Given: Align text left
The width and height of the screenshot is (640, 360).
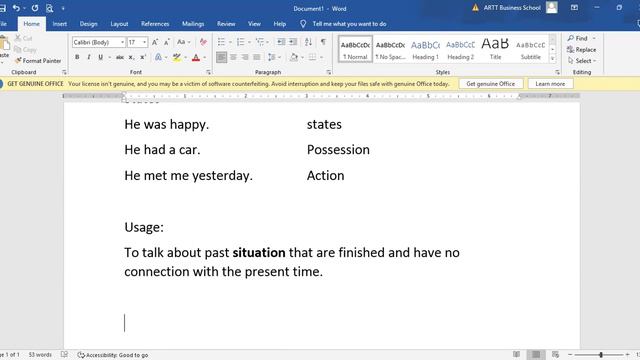Looking at the screenshot, I should pyautogui.click(x=221, y=57).
